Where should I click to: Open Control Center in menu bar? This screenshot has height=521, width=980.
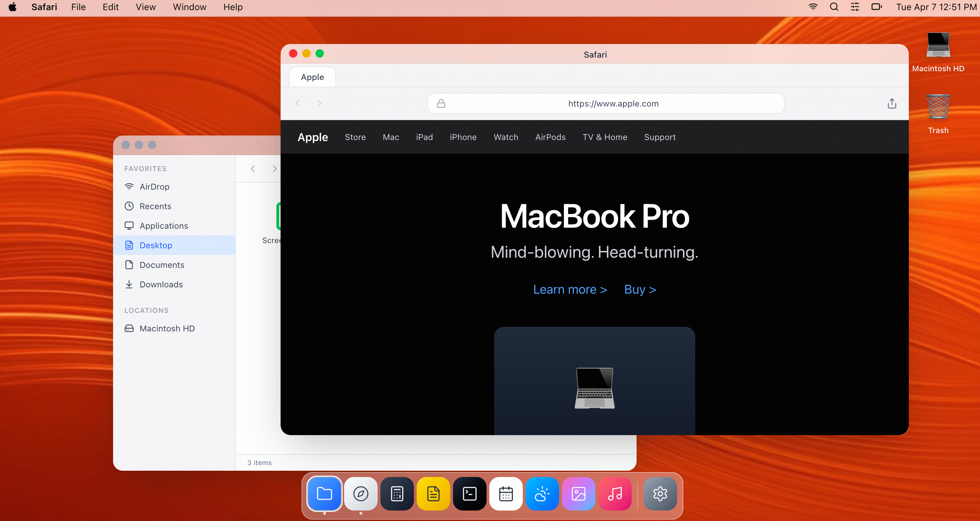[855, 7]
